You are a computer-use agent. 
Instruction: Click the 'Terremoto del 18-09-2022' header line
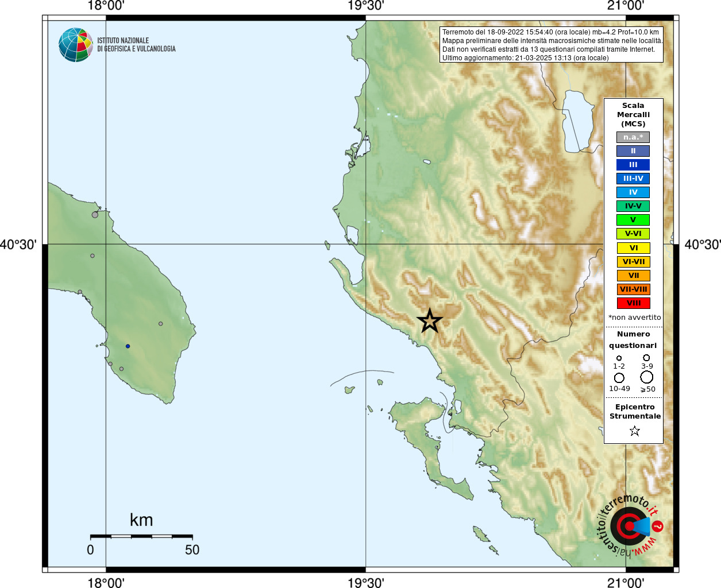pos(550,32)
